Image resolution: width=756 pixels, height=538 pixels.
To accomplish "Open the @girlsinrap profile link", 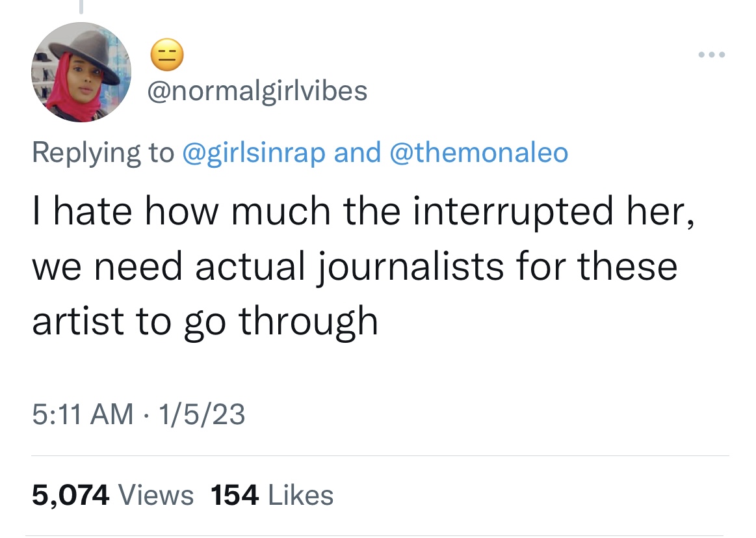I will coord(255,152).
